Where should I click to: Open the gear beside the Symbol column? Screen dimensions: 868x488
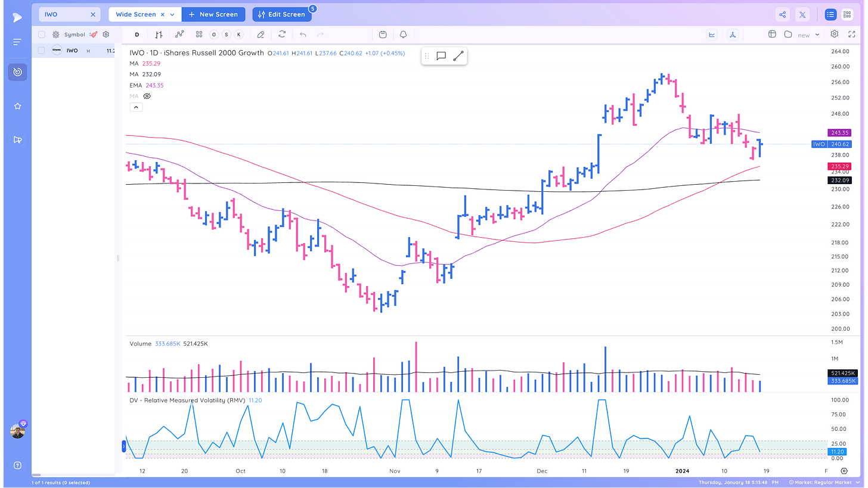[56, 35]
